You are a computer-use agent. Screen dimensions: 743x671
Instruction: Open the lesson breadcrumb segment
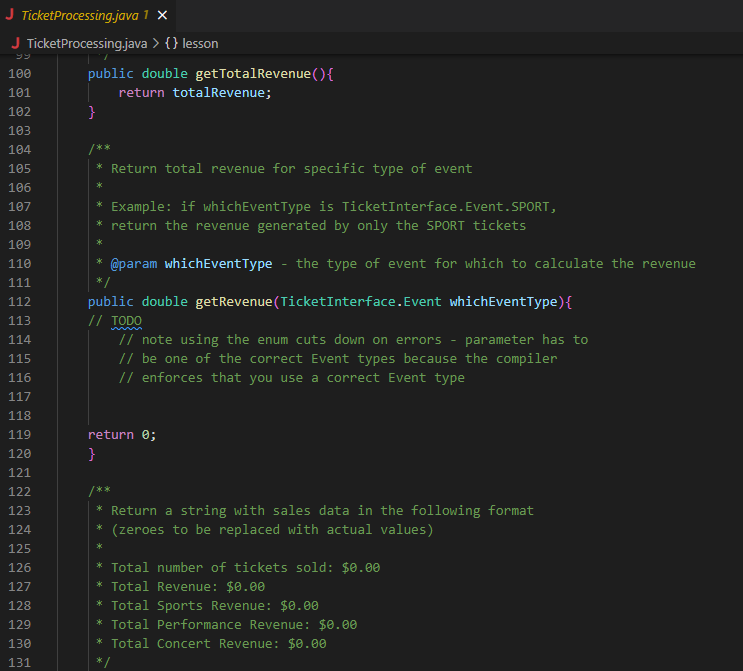pyautogui.click(x=200, y=44)
